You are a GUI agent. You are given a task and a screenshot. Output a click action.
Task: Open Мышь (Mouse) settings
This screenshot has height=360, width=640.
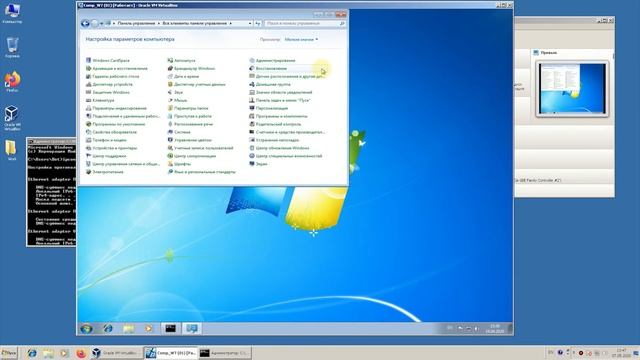178,100
